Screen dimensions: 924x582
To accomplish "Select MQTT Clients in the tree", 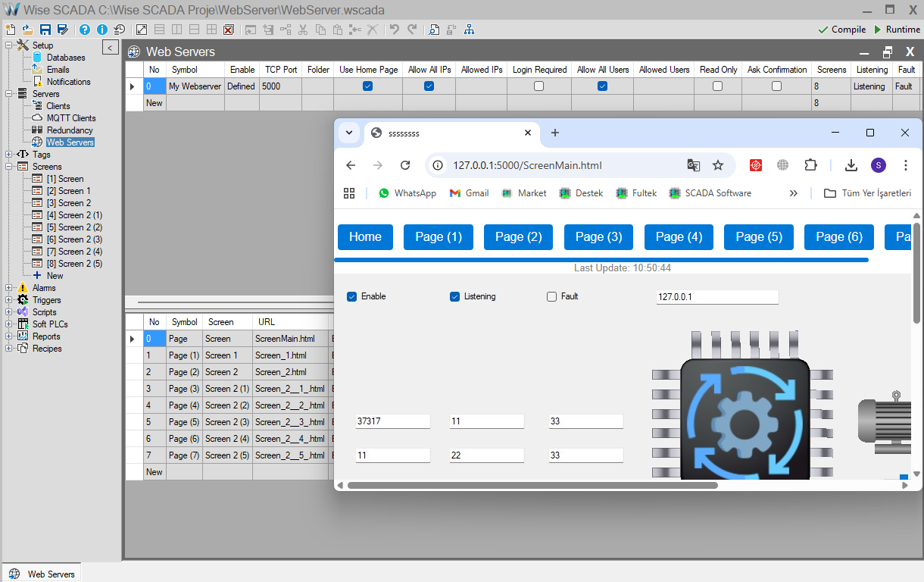I will point(70,118).
